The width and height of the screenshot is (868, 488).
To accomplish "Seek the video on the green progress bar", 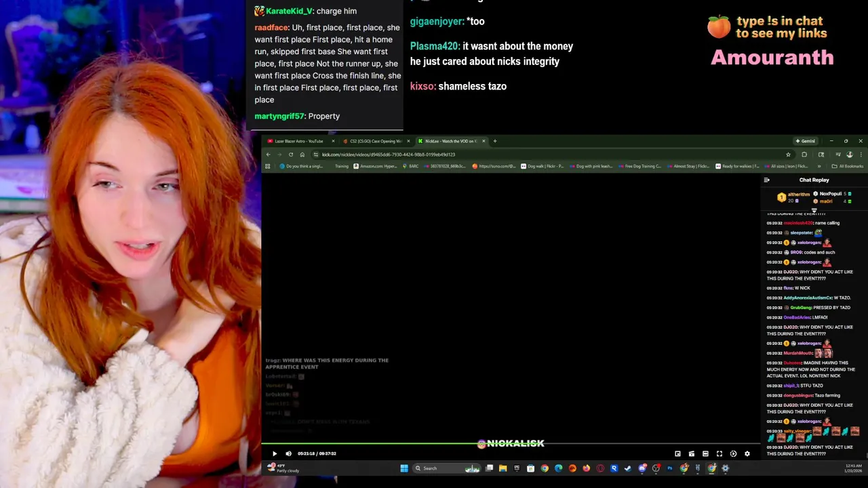I will (x=511, y=445).
